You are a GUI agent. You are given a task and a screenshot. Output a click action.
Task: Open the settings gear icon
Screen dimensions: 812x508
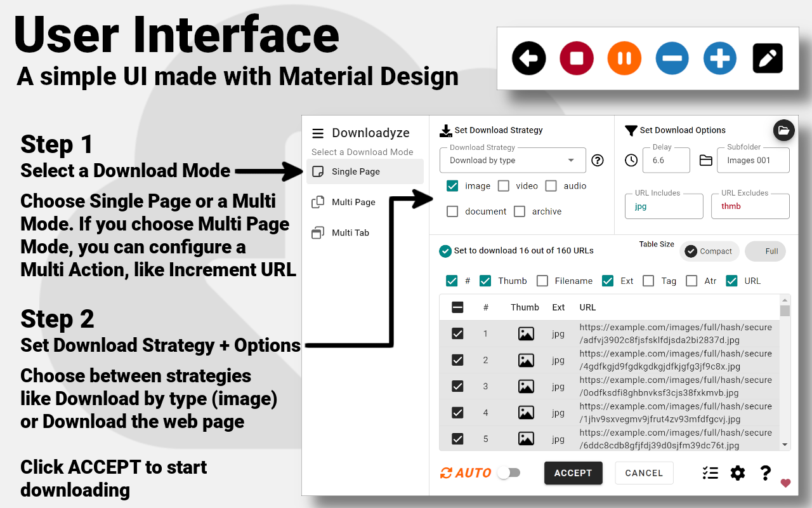click(737, 473)
